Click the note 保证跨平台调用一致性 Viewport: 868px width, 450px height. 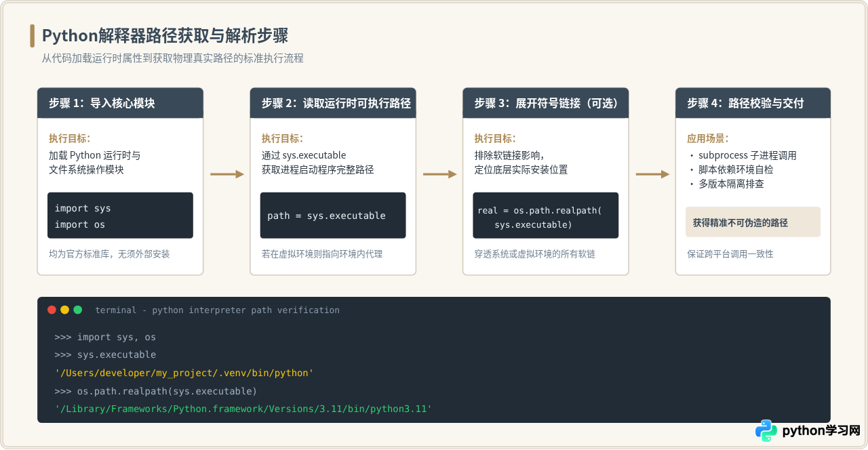(730, 254)
